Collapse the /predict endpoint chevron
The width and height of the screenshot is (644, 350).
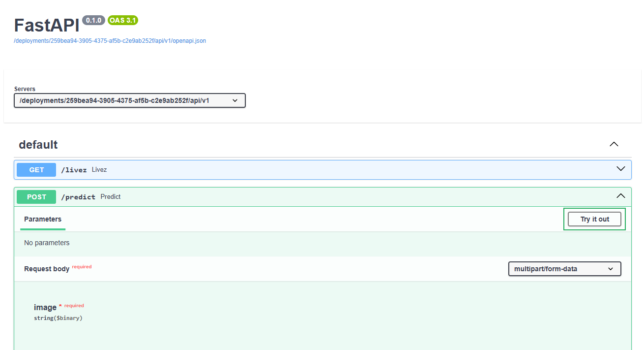(x=621, y=196)
